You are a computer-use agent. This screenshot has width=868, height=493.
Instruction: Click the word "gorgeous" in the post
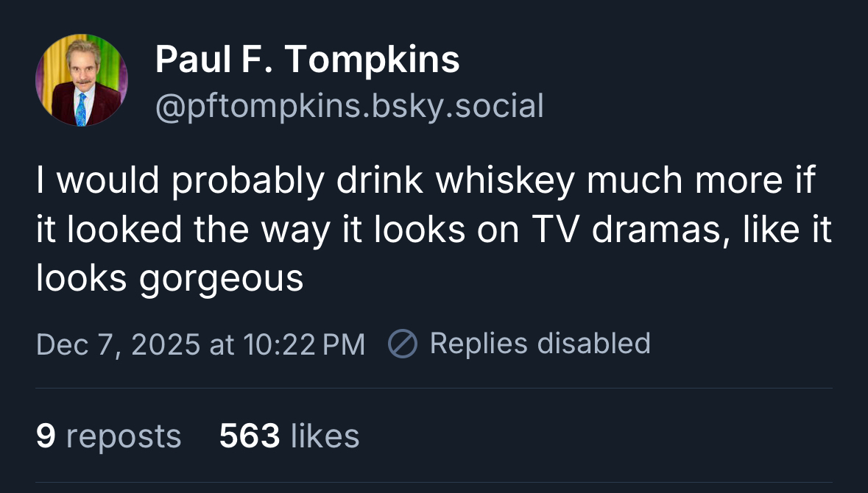pyautogui.click(x=221, y=278)
